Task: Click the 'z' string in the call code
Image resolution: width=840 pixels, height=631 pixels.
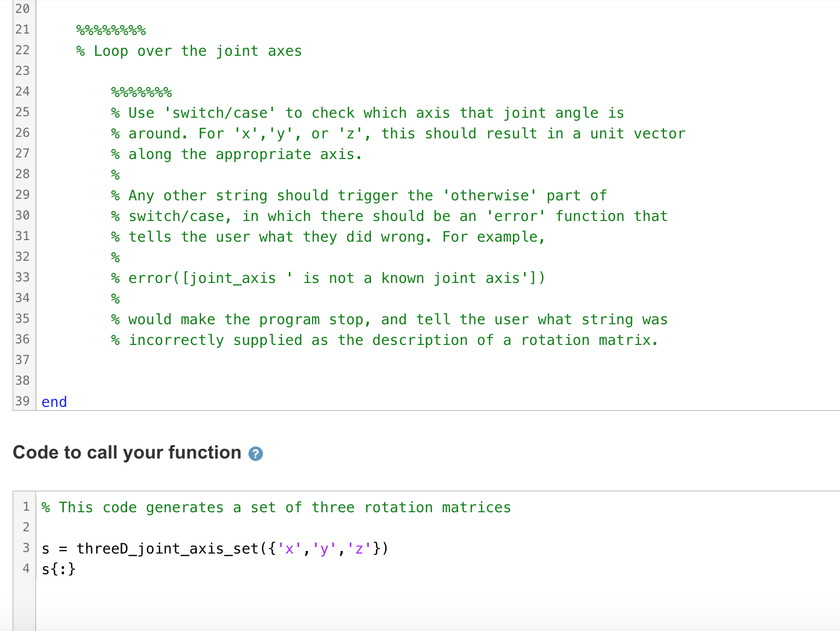Action: 360,548
